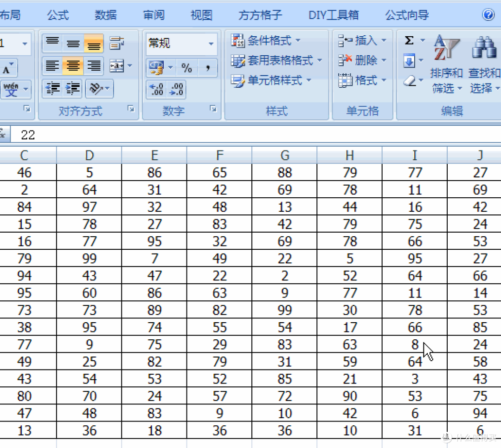Click merge and center icon
The image size is (501, 448).
116,66
